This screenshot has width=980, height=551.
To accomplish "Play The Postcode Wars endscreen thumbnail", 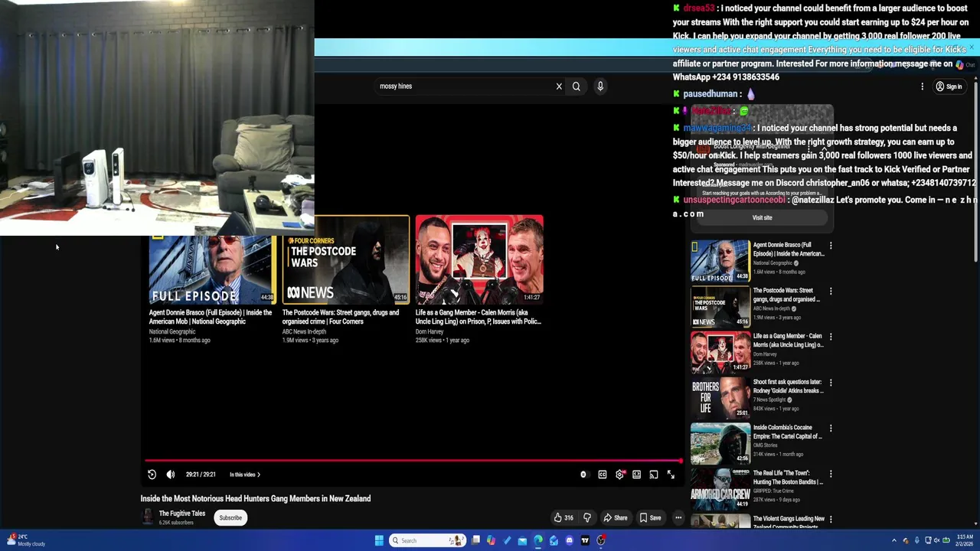I will pyautogui.click(x=346, y=259).
